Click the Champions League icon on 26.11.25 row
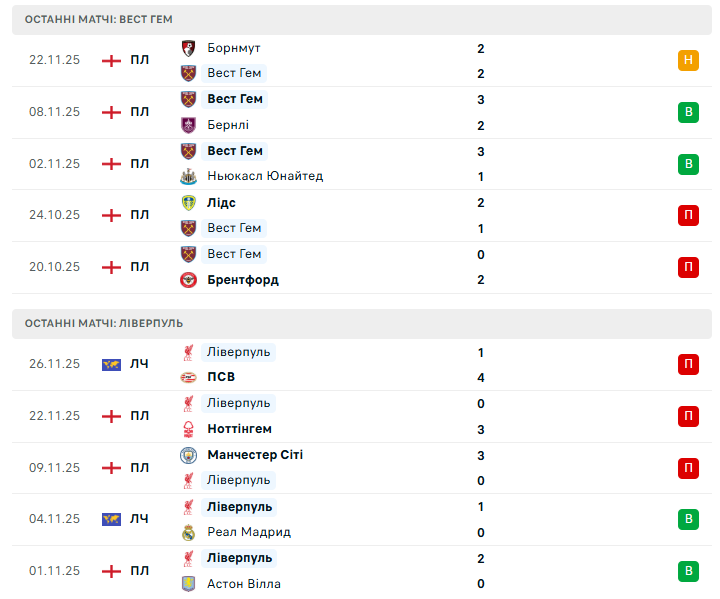This screenshot has height=599, width=720. [111, 365]
